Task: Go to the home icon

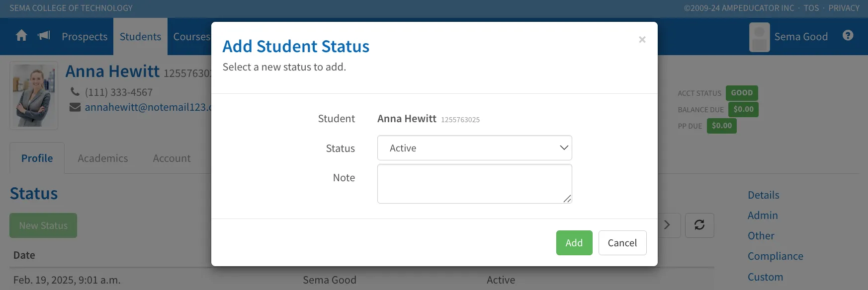Action: (21, 36)
